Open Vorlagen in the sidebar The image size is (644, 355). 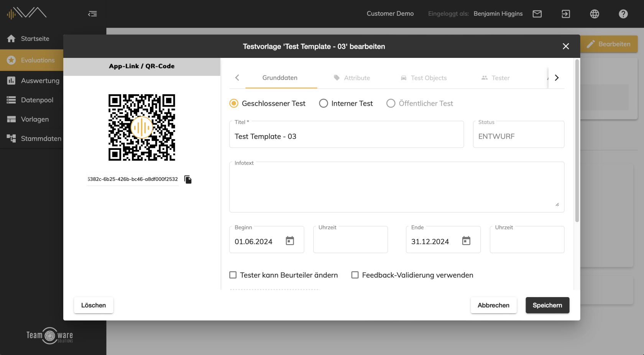point(35,119)
